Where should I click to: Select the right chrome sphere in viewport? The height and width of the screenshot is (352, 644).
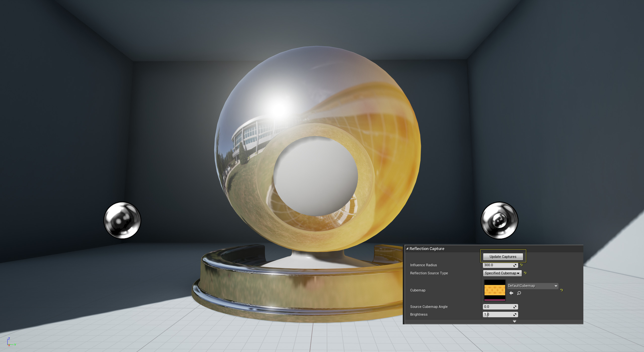click(x=499, y=220)
